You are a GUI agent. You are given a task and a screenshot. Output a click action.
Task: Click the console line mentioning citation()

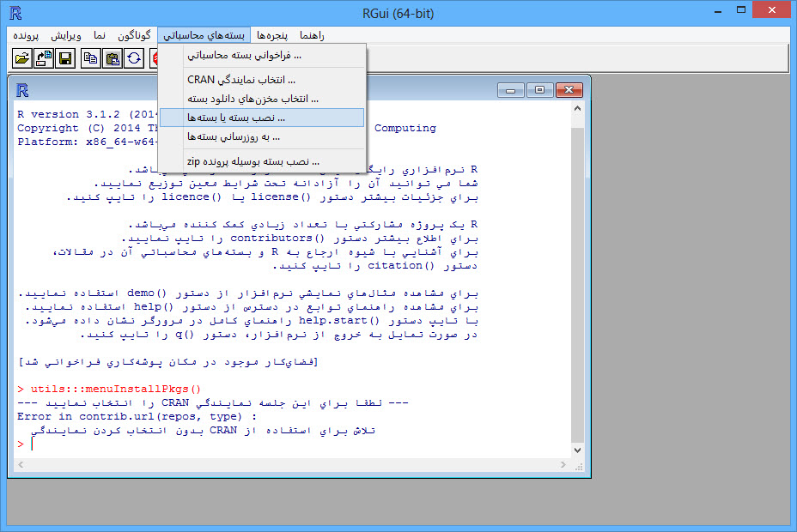pos(375,265)
